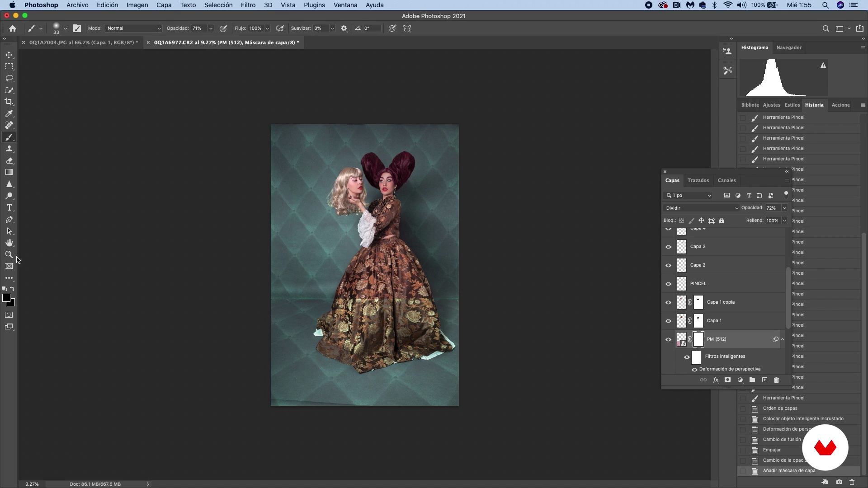Select the Clone Stamp tool

click(x=9, y=149)
